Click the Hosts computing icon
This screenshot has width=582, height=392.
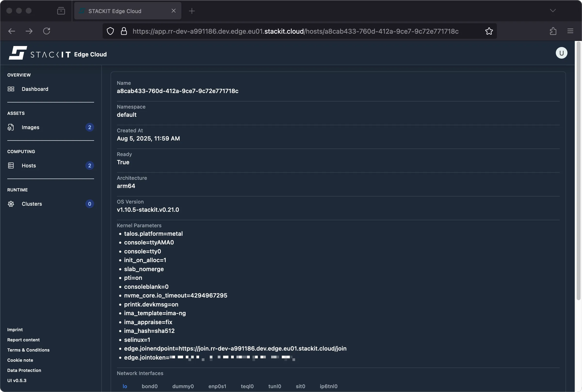pos(11,165)
